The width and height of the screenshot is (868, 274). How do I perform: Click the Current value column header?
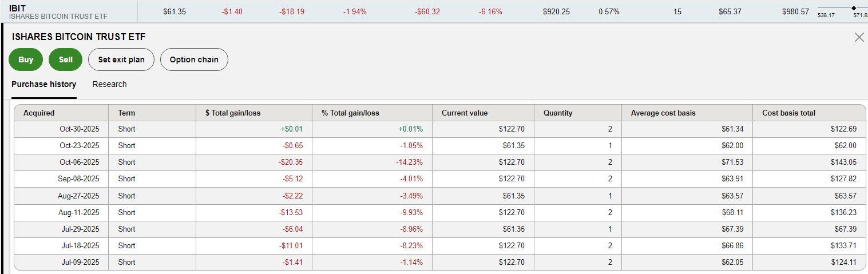click(x=465, y=113)
